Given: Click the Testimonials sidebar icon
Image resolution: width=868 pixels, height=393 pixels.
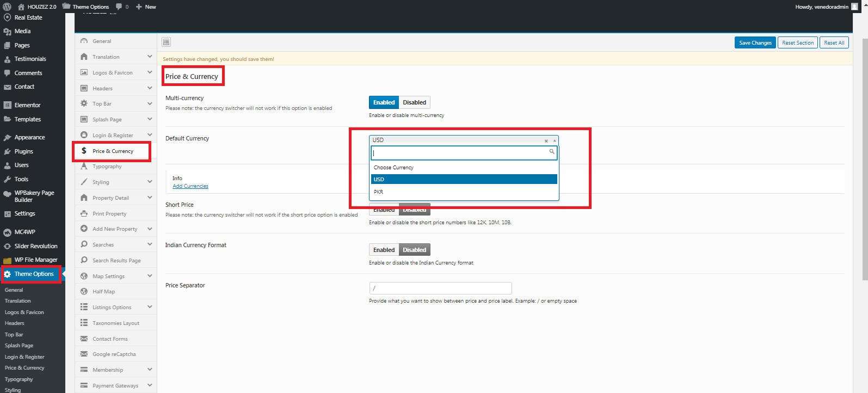Looking at the screenshot, I should click(7, 59).
